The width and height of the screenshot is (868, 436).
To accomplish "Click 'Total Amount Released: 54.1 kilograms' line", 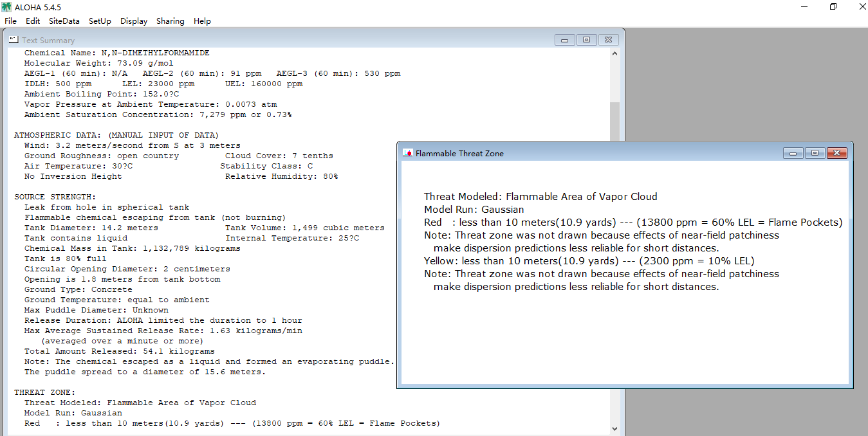I will click(x=119, y=351).
